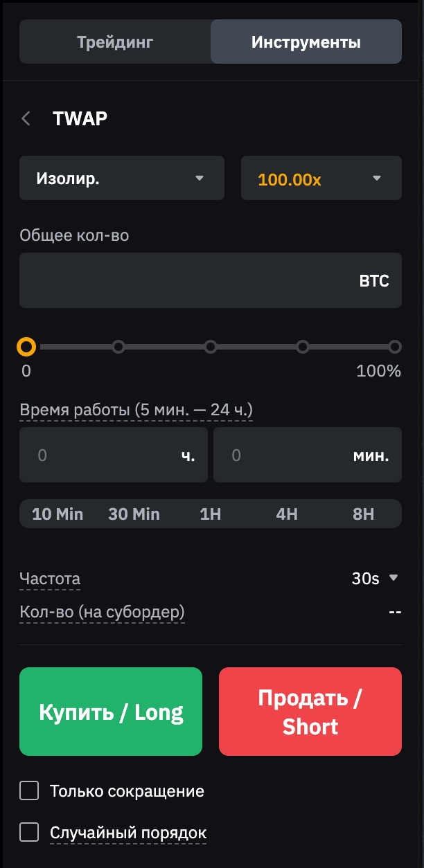Select the 30 Min duration preset

tap(134, 514)
